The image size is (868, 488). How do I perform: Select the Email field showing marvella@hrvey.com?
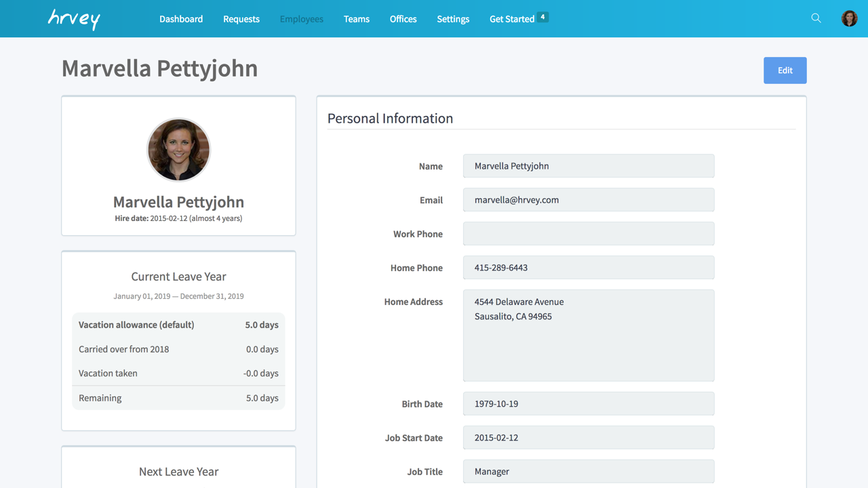coord(588,199)
